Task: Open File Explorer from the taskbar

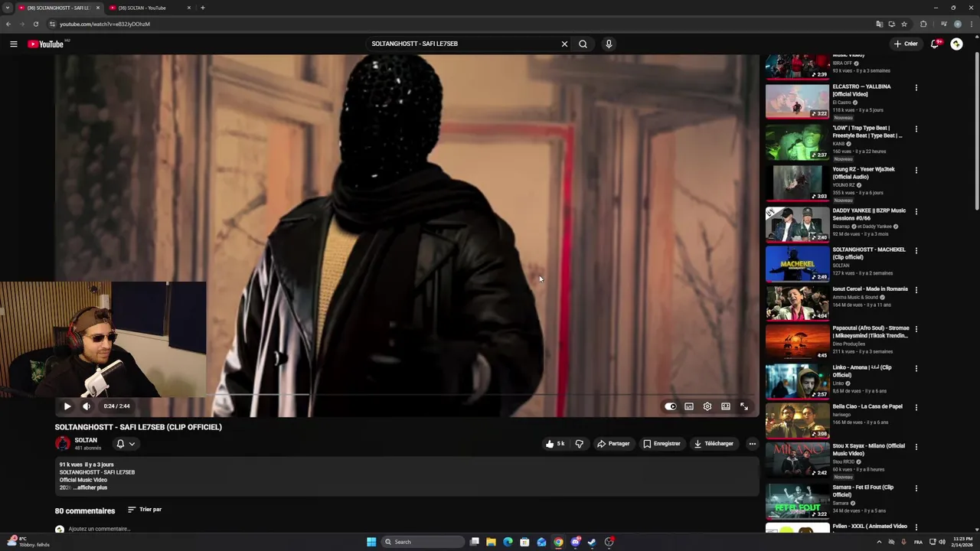Action: (x=491, y=542)
